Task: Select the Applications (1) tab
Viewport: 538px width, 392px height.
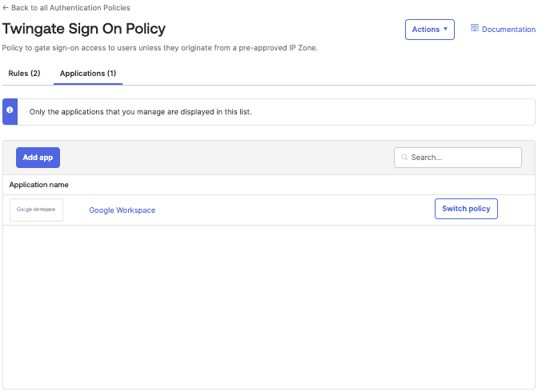Action: pos(88,74)
